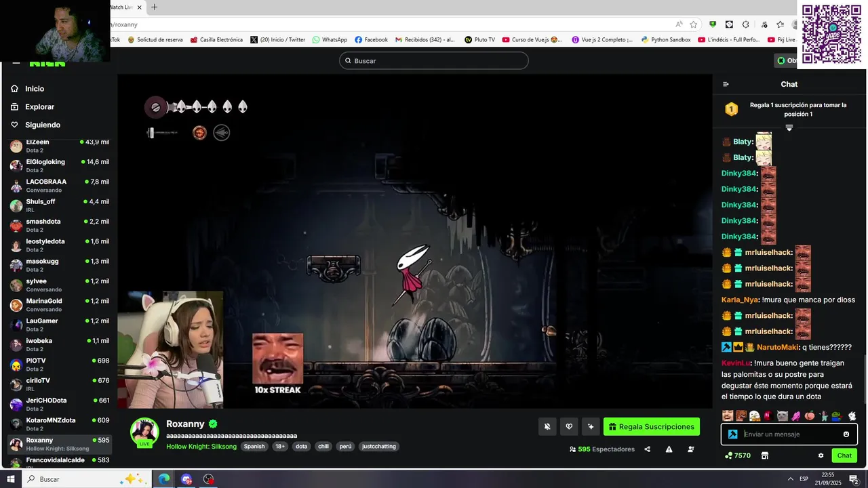Click the Hollow Knight: Silksong category link

click(x=202, y=447)
